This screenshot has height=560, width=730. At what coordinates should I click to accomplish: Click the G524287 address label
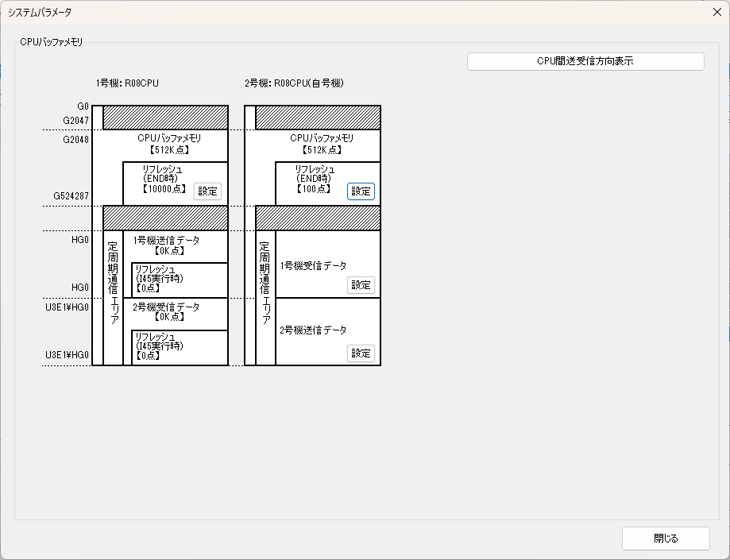(x=71, y=195)
